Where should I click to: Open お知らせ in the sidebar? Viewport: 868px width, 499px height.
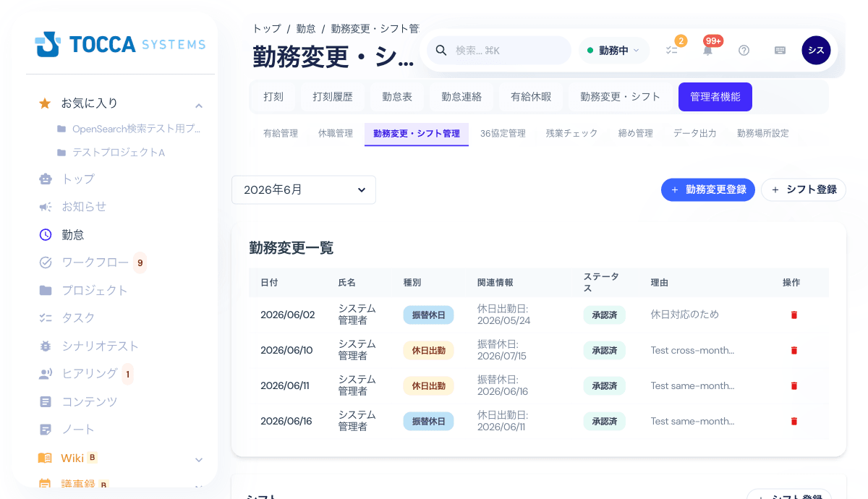[84, 207]
